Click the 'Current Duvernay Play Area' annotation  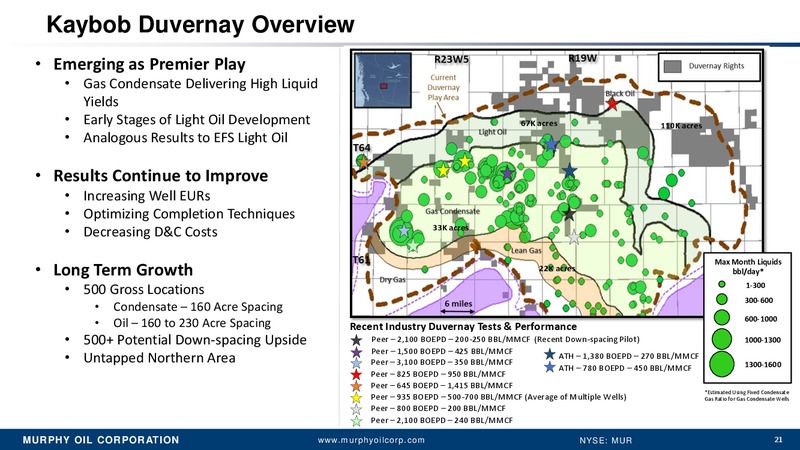point(443,87)
